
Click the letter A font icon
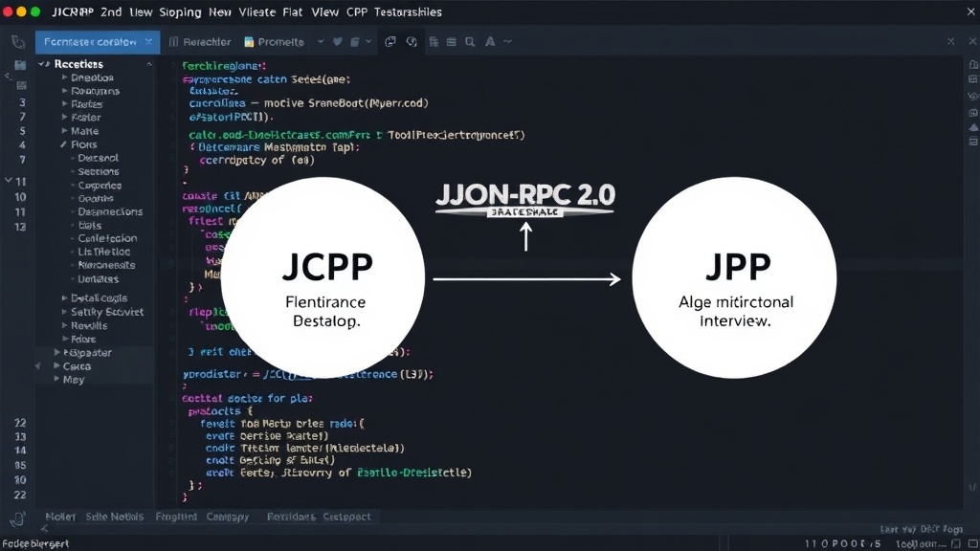[x=490, y=42]
